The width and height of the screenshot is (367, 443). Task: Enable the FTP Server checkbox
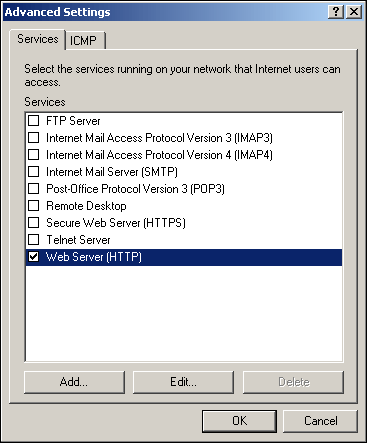(x=33, y=120)
